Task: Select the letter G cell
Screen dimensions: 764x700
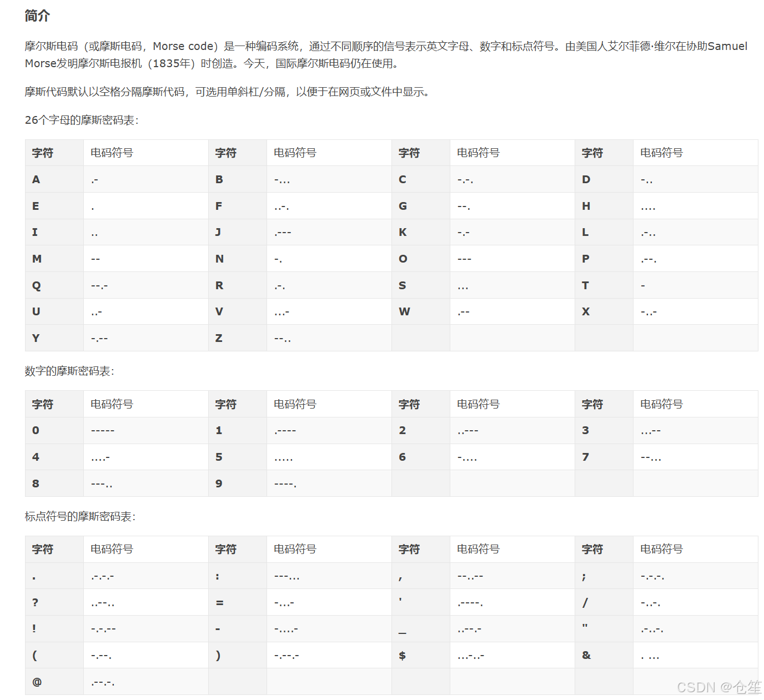Action: coord(421,206)
